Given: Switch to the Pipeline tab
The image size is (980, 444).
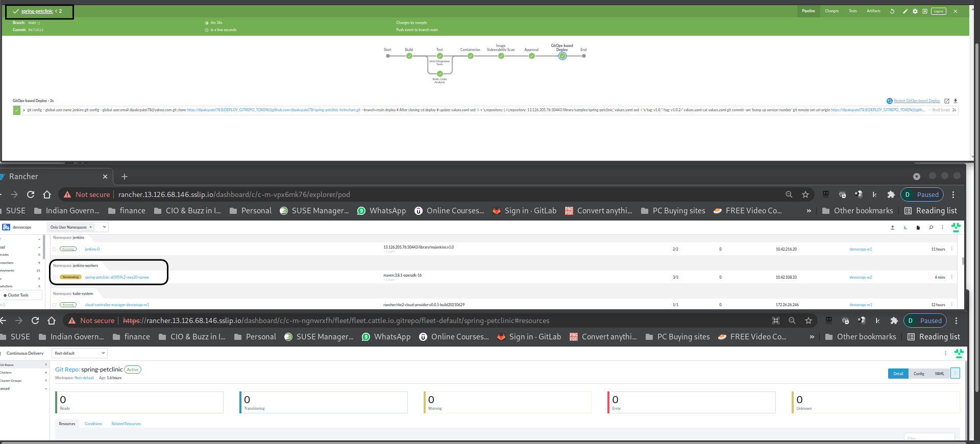Looking at the screenshot, I should pos(808,11).
